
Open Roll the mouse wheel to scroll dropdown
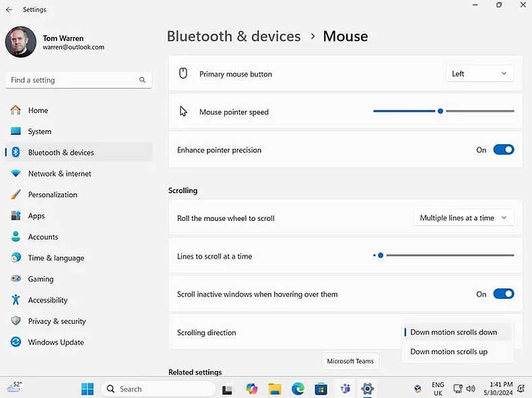[464, 218]
